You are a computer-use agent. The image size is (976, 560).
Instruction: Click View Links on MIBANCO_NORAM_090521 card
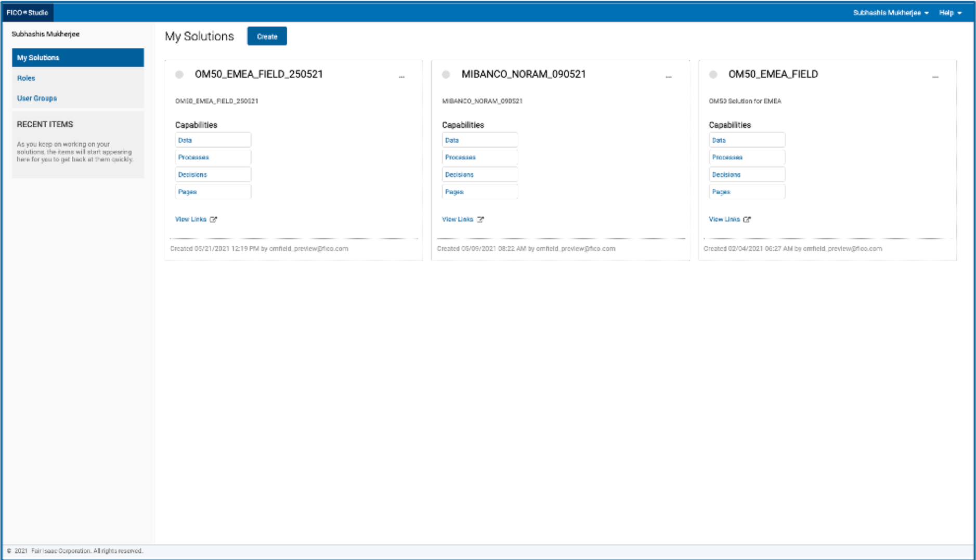click(458, 219)
